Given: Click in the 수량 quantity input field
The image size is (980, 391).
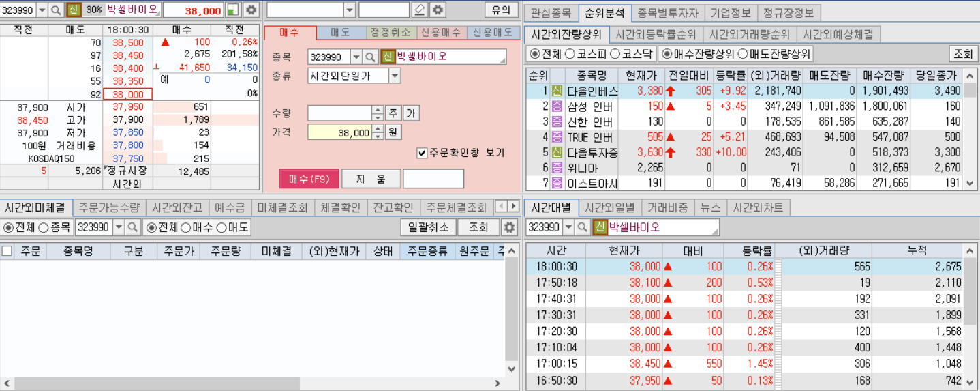Looking at the screenshot, I should click(340, 113).
